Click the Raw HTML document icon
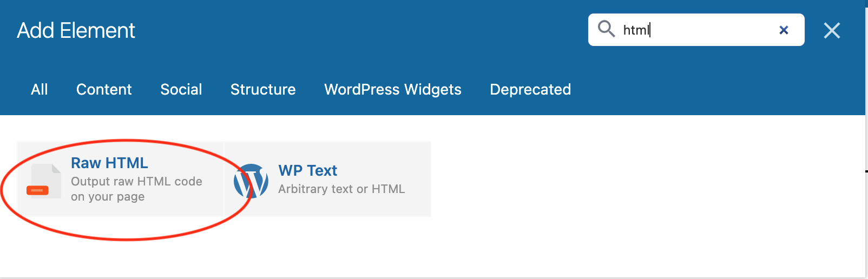868x279 pixels. pos(44,181)
